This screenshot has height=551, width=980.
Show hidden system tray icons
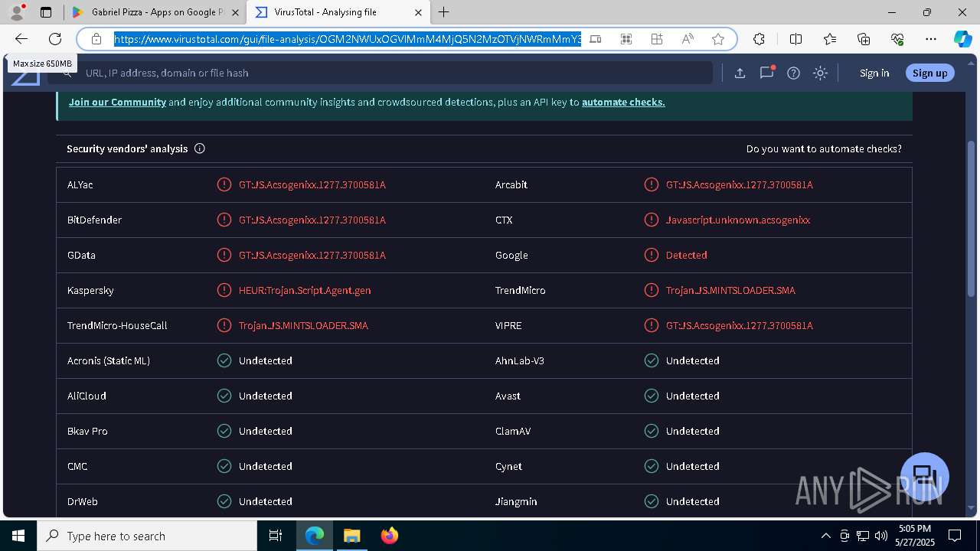(x=825, y=536)
